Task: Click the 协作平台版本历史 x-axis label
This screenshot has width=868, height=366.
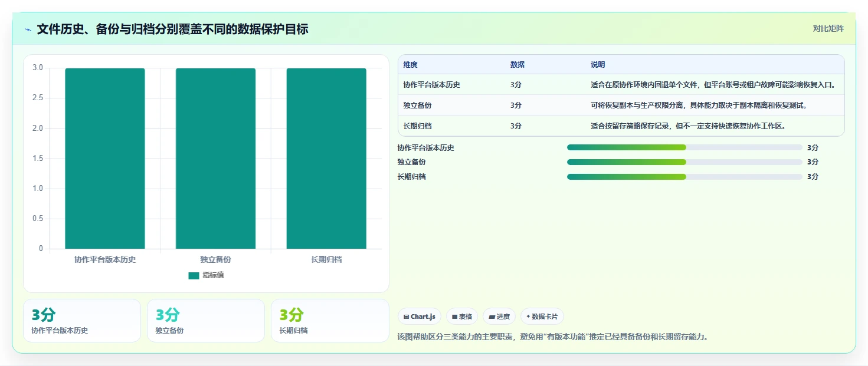Action: [x=105, y=259]
